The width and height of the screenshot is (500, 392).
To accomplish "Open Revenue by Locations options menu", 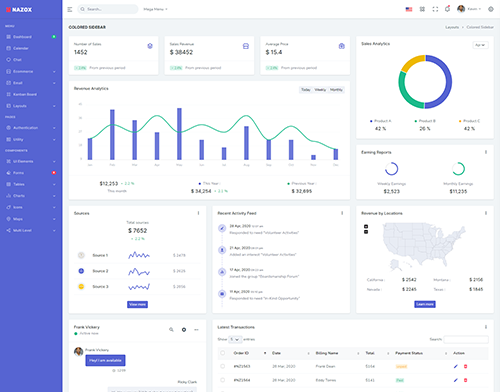I will [x=486, y=213].
